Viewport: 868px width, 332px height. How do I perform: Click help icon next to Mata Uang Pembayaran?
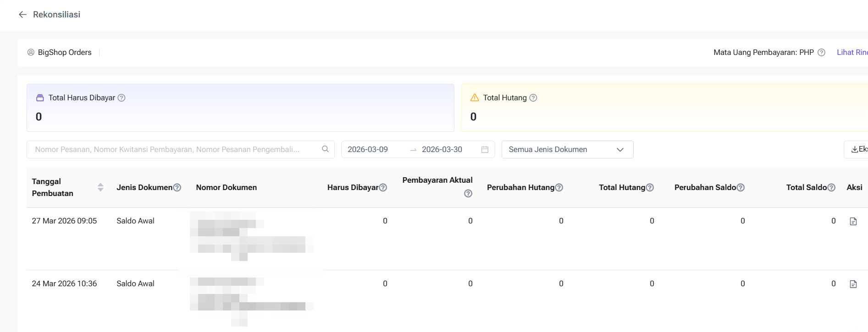pyautogui.click(x=821, y=53)
